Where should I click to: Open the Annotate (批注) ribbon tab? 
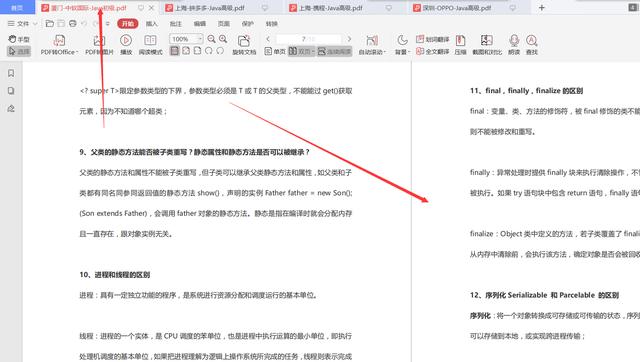pos(176,24)
